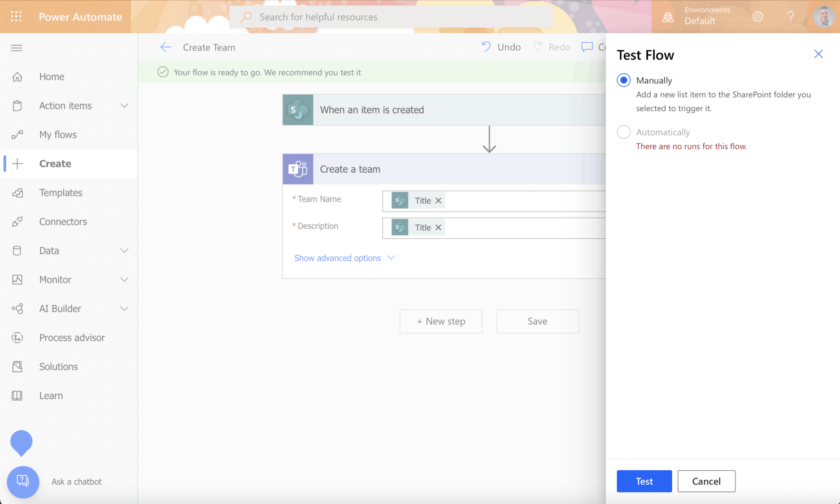This screenshot has height=504, width=840.
Task: Expand Show advanced options
Action: pos(344,258)
